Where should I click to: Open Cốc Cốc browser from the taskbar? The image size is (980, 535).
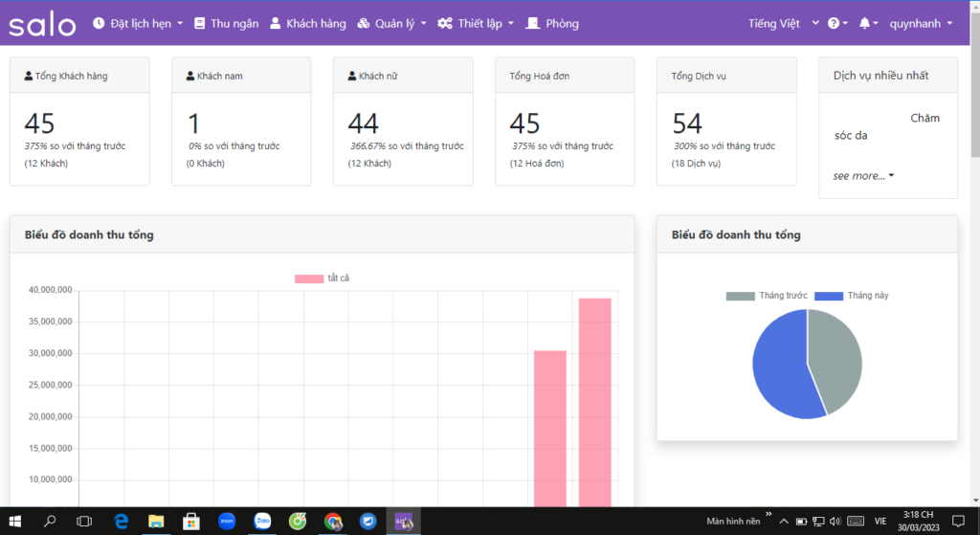pos(298,522)
